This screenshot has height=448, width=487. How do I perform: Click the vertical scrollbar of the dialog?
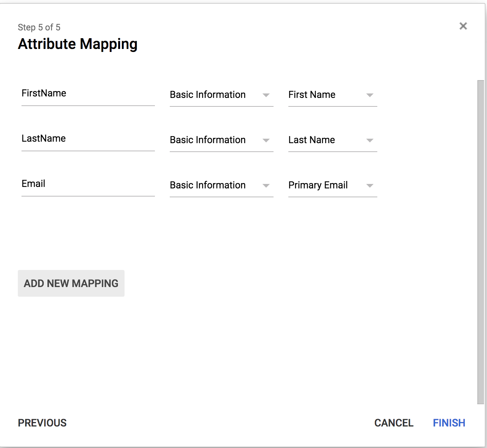pyautogui.click(x=480, y=241)
